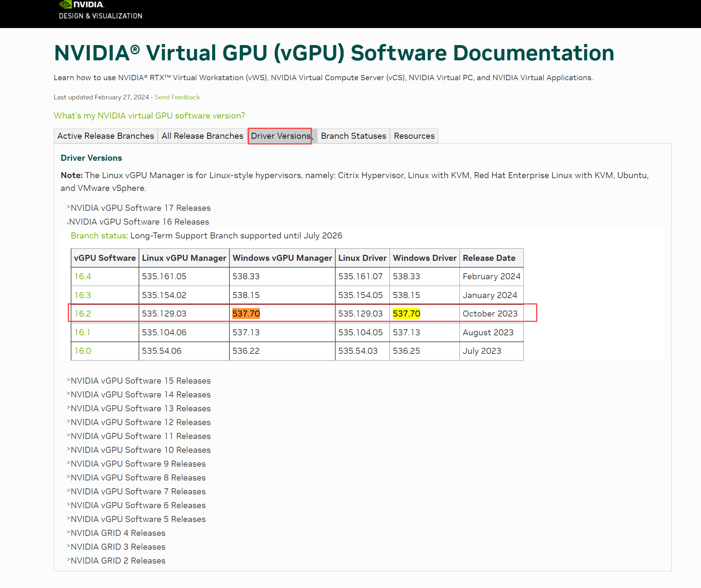Image resolution: width=701 pixels, height=588 pixels.
Task: Click the orange highlighted 537.70 cell
Action: point(246,314)
